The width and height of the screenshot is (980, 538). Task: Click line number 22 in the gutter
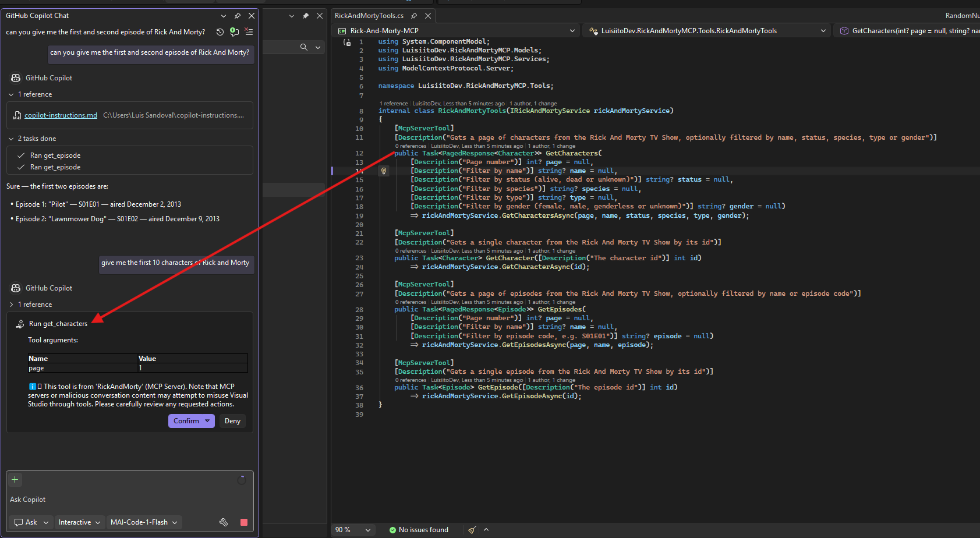[359, 242]
